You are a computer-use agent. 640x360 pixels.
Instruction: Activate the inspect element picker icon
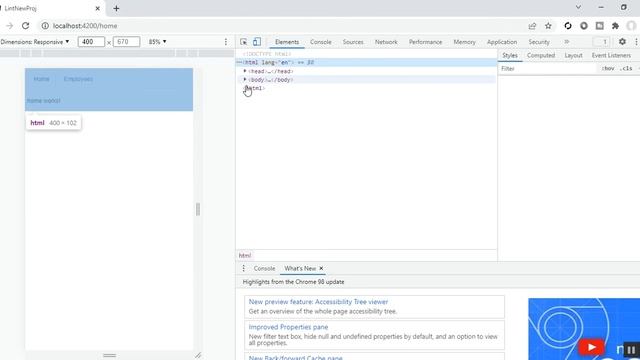click(244, 42)
